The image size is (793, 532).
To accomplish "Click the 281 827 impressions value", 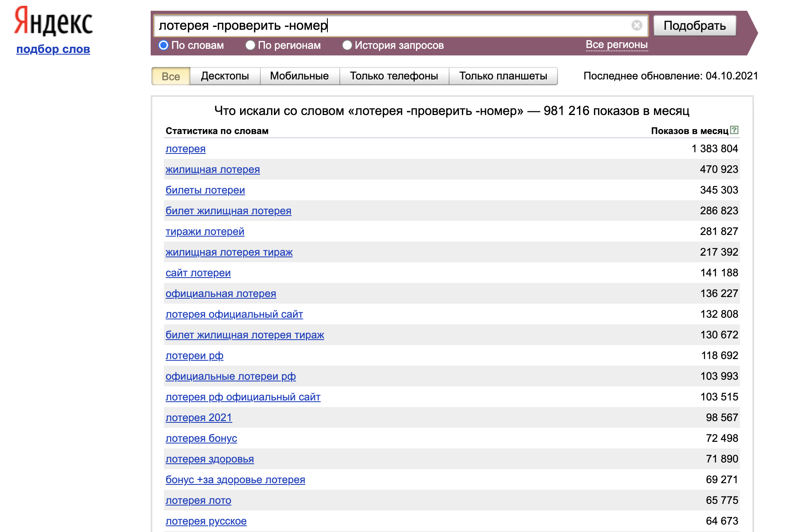I will click(719, 231).
